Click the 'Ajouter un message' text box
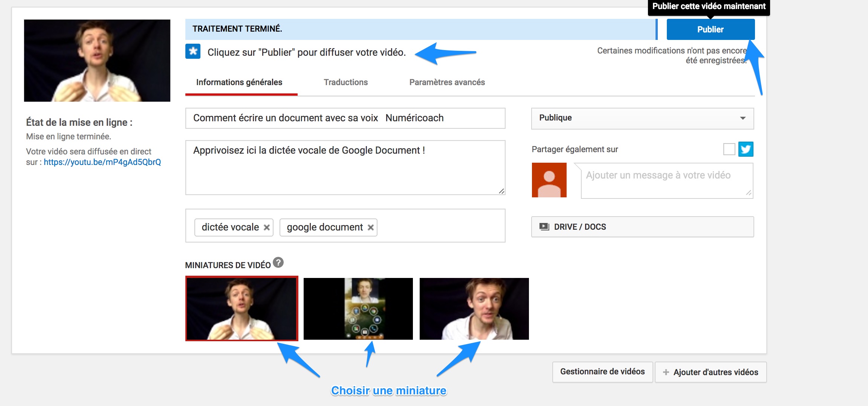The image size is (868, 406). point(667,180)
